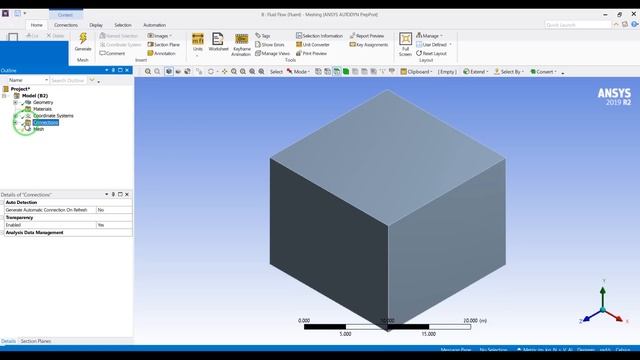
Task: Switch to the Connections ribbon tab
Action: (66, 25)
